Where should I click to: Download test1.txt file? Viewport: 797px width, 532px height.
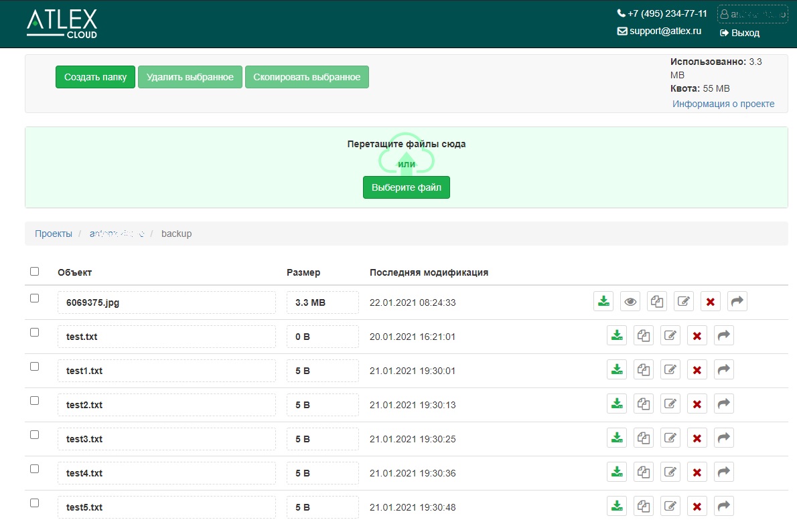click(x=617, y=369)
